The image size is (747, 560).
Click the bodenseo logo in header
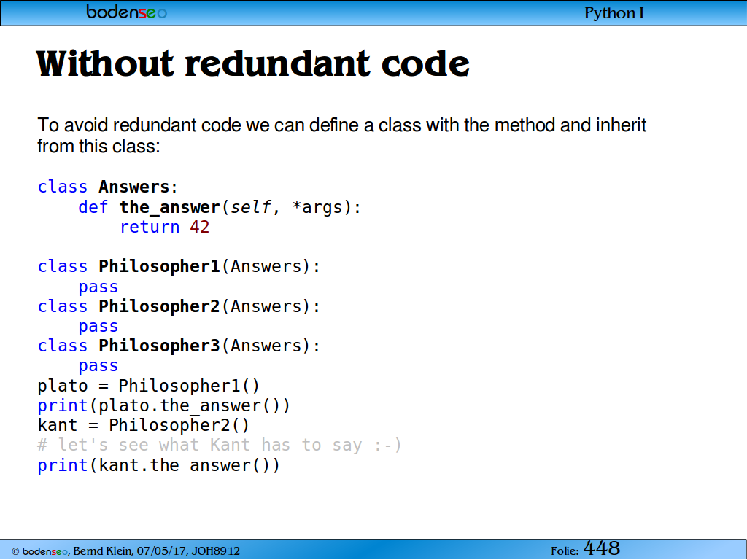click(x=126, y=12)
